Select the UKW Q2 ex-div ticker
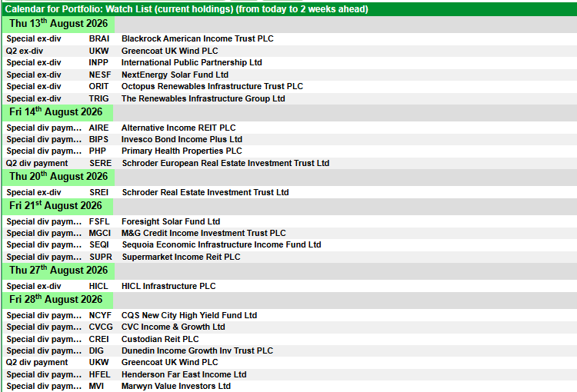This screenshot has height=392, width=577. [98, 51]
